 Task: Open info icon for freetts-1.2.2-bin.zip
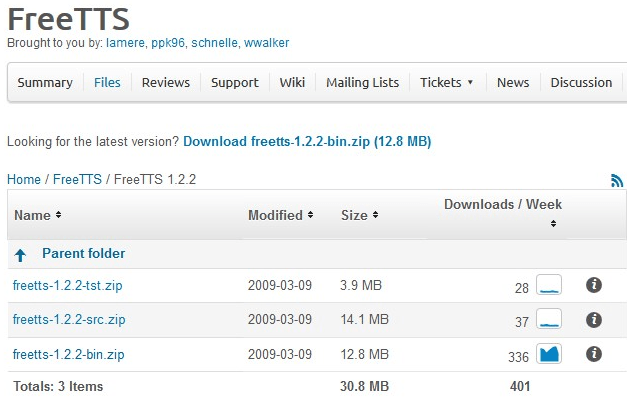click(x=593, y=354)
